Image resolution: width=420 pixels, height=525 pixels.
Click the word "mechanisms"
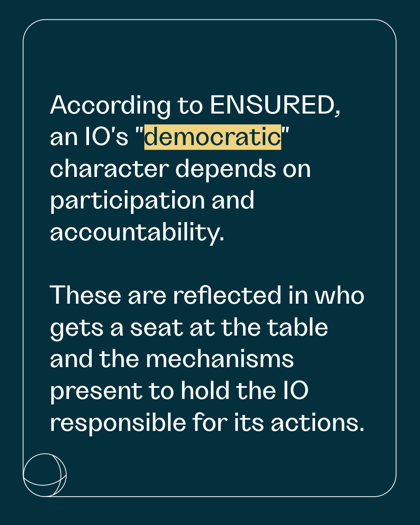pyautogui.click(x=220, y=359)
